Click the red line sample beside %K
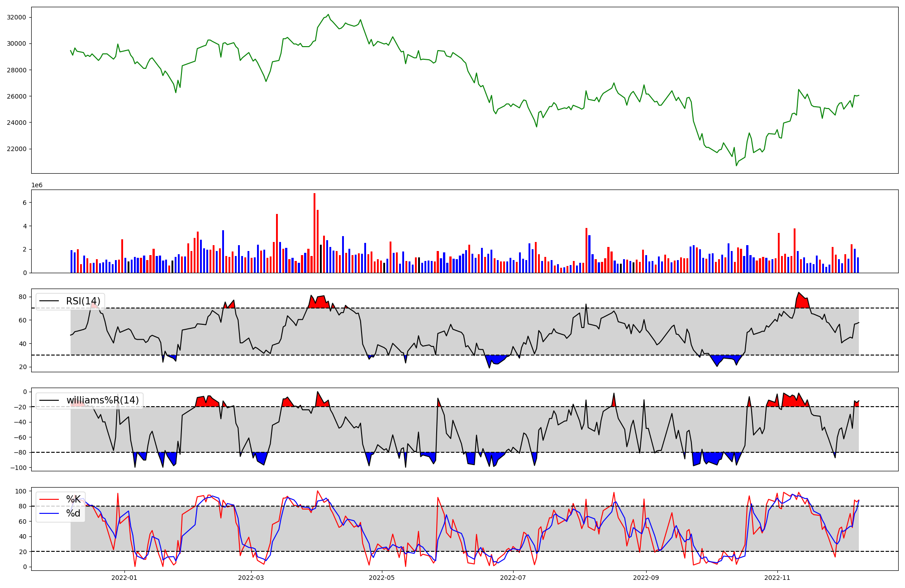 click(x=49, y=499)
